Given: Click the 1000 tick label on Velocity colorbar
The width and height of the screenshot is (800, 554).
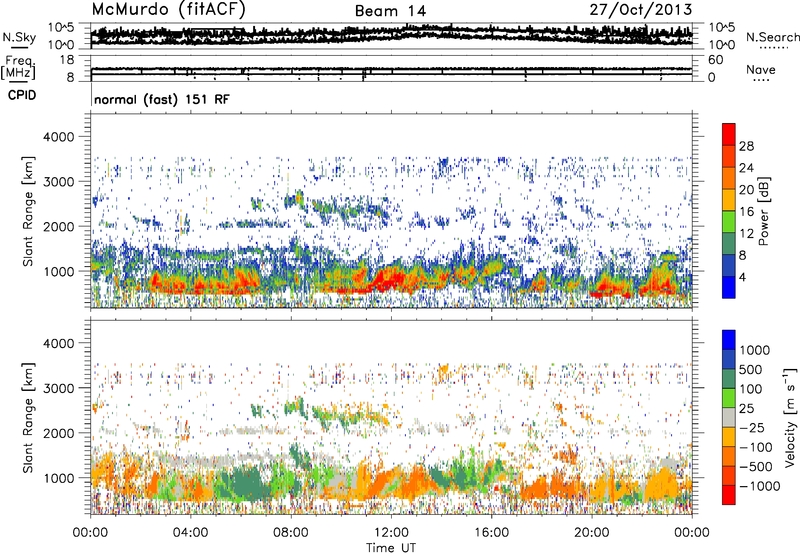Looking at the screenshot, I should 755,350.
